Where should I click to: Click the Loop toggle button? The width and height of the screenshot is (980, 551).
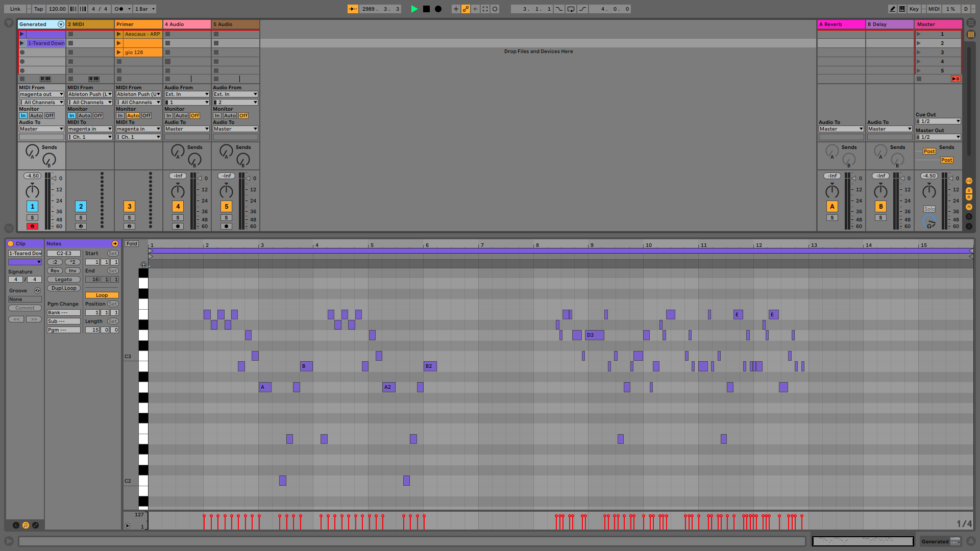pyautogui.click(x=101, y=295)
